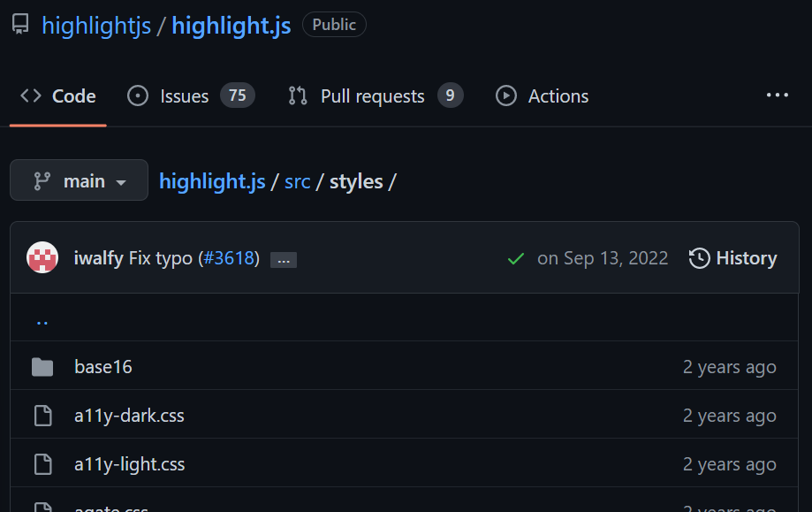This screenshot has width=812, height=512.
Task: Open the main branch selector dropdown
Action: [x=80, y=180]
